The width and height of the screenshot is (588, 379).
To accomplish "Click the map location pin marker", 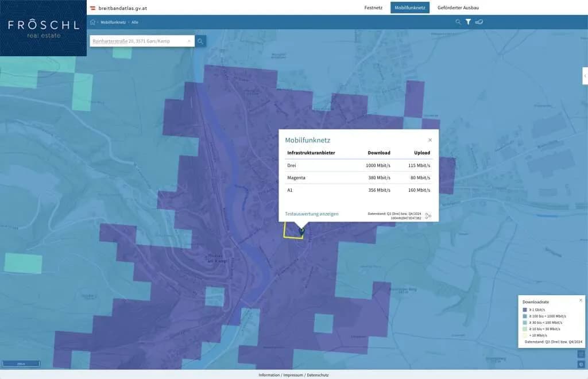I will (x=301, y=231).
